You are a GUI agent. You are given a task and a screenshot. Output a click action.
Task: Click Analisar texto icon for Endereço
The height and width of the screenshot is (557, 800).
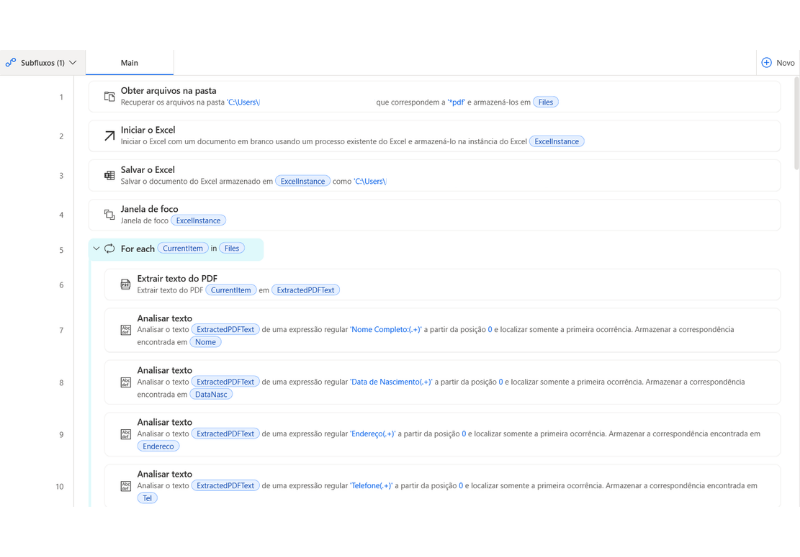pyautogui.click(x=126, y=434)
